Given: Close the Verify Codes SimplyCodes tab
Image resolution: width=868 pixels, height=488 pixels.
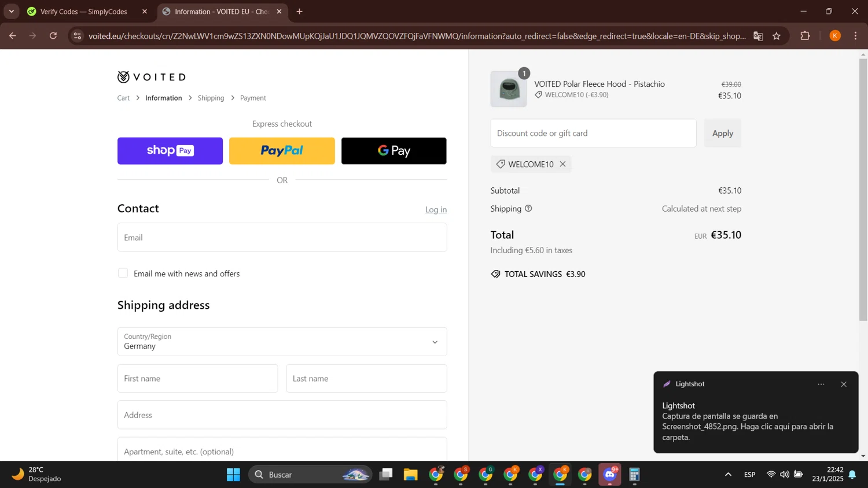Looking at the screenshot, I should pyautogui.click(x=145, y=12).
